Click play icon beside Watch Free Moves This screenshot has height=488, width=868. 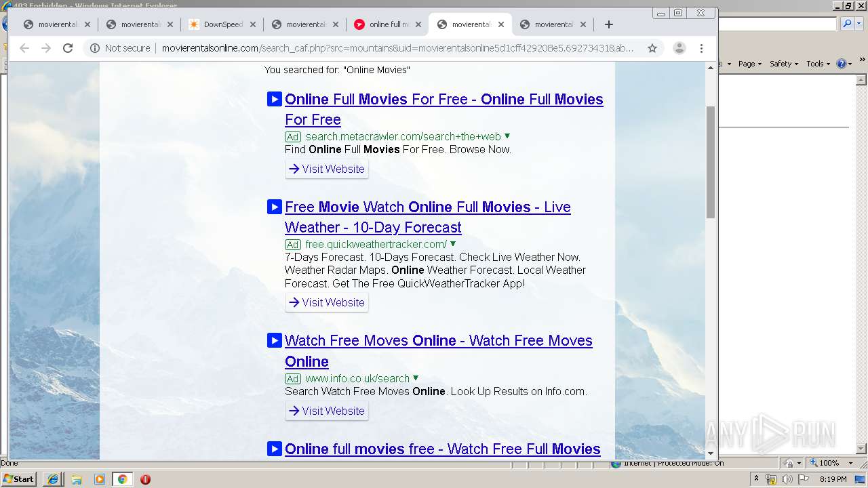click(274, 340)
